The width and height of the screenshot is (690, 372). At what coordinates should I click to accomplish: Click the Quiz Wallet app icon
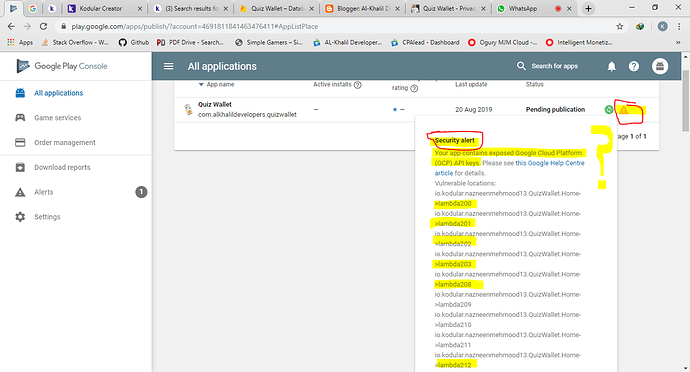pos(188,109)
